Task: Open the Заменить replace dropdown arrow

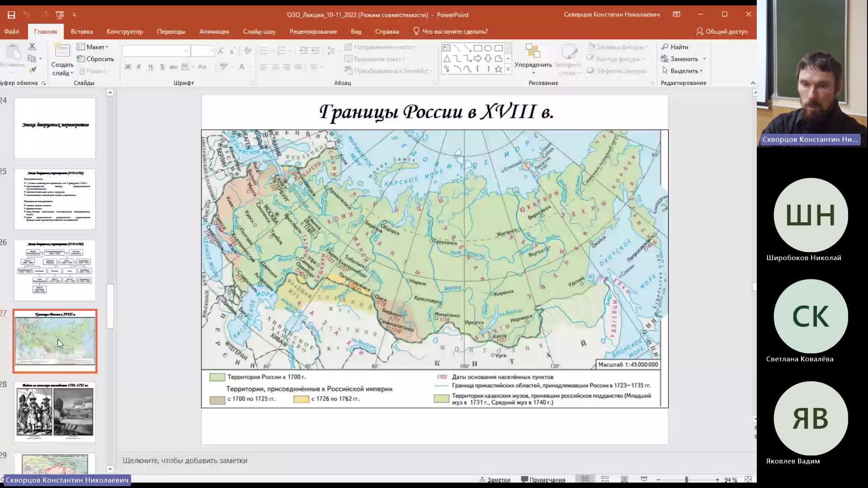Action: click(x=704, y=59)
